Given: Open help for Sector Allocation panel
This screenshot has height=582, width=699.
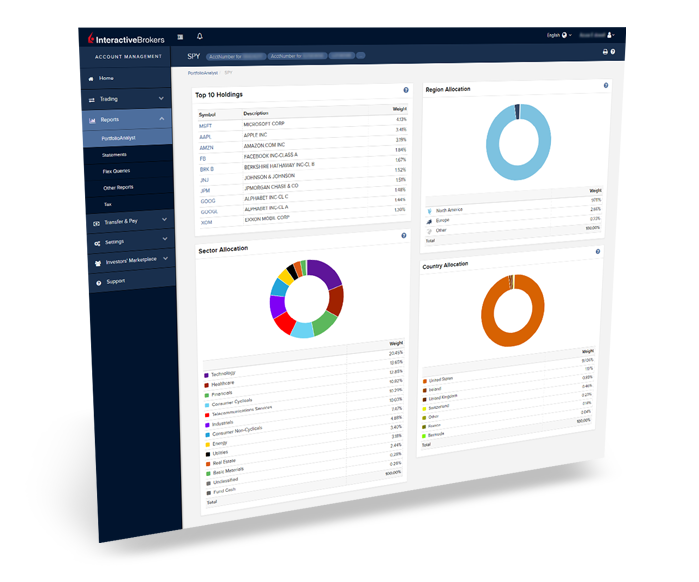Looking at the screenshot, I should pos(404,236).
